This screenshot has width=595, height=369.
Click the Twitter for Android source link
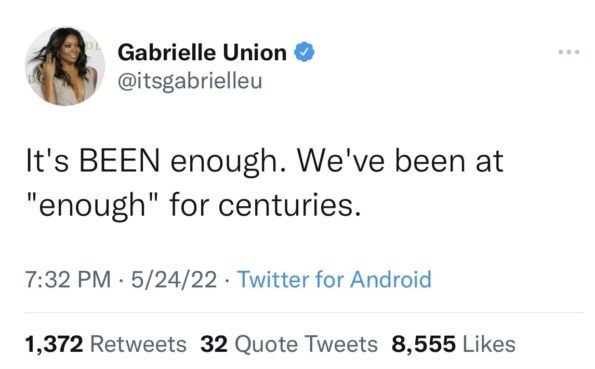click(334, 279)
